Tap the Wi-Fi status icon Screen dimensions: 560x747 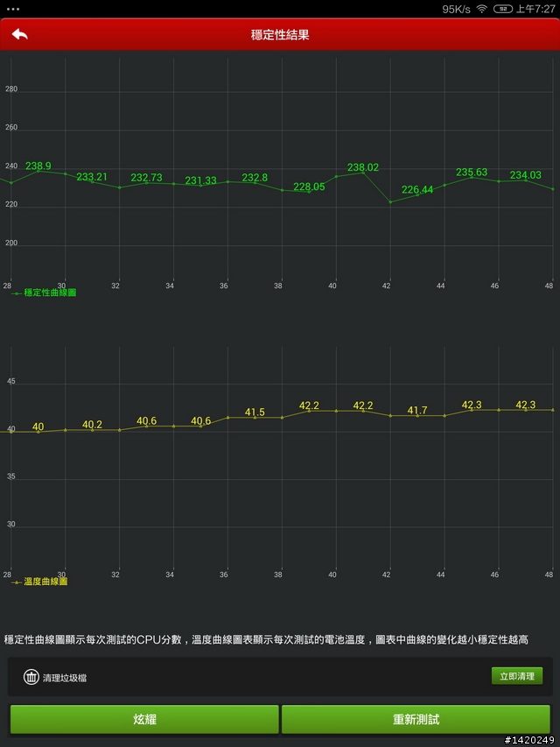(482, 9)
